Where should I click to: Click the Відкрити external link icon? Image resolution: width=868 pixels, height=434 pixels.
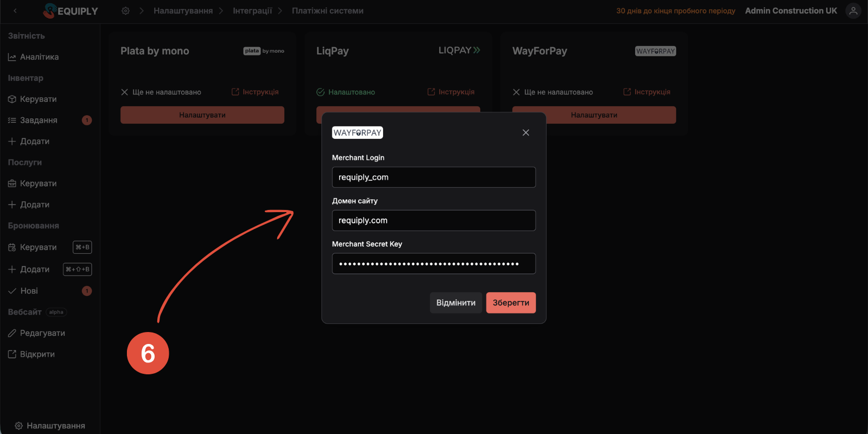[12, 354]
